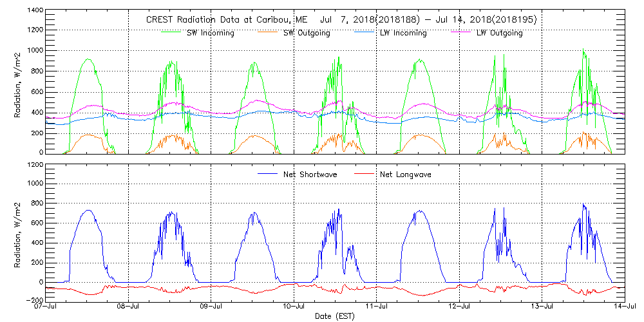Click the Date (EST) x-axis label
This screenshot has height=322, width=644.
(x=336, y=317)
